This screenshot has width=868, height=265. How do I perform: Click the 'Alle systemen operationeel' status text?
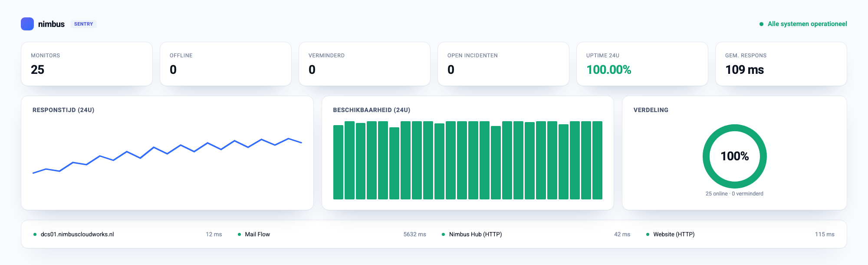tap(807, 24)
